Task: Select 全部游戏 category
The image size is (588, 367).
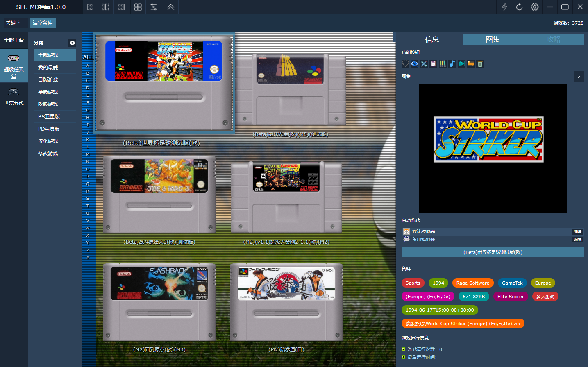Action: (x=55, y=55)
